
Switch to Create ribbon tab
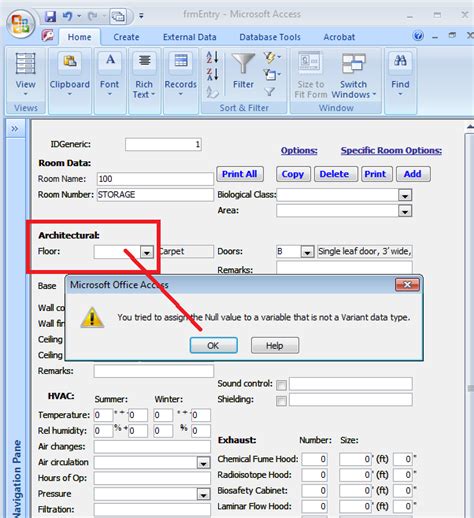(x=126, y=37)
